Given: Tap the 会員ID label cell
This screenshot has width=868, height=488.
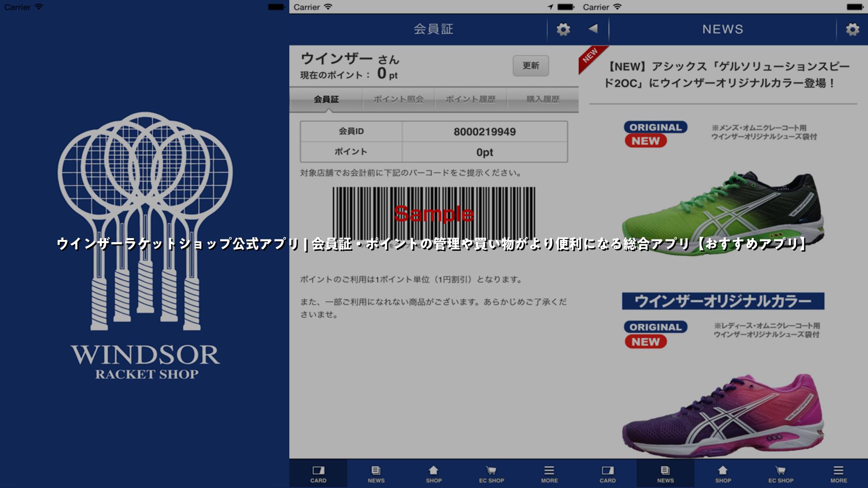Looking at the screenshot, I should click(x=351, y=131).
